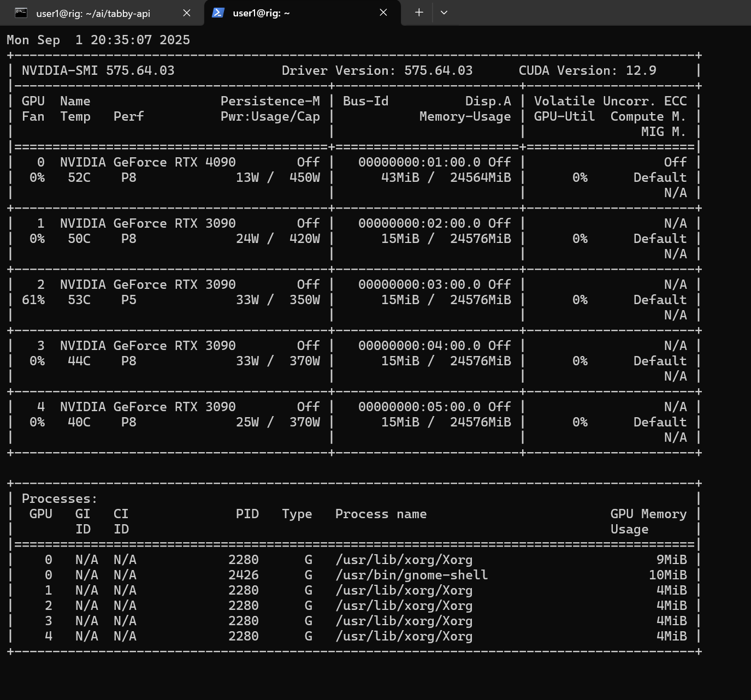Select the active user1@rig: ~ tab
The image size is (751, 700).
[302, 13]
